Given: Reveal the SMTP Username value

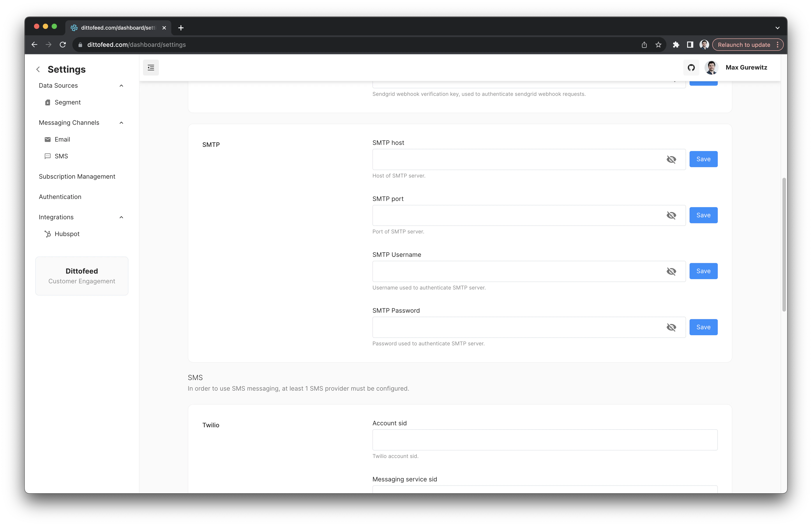Looking at the screenshot, I should pos(671,271).
